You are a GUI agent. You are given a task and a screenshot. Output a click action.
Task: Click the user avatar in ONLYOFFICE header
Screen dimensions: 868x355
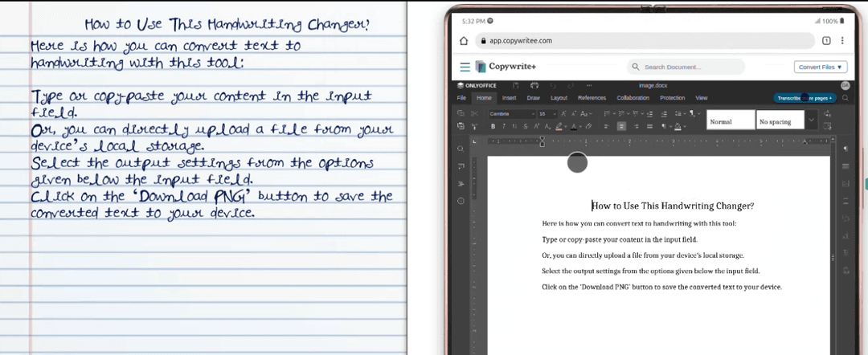point(845,85)
